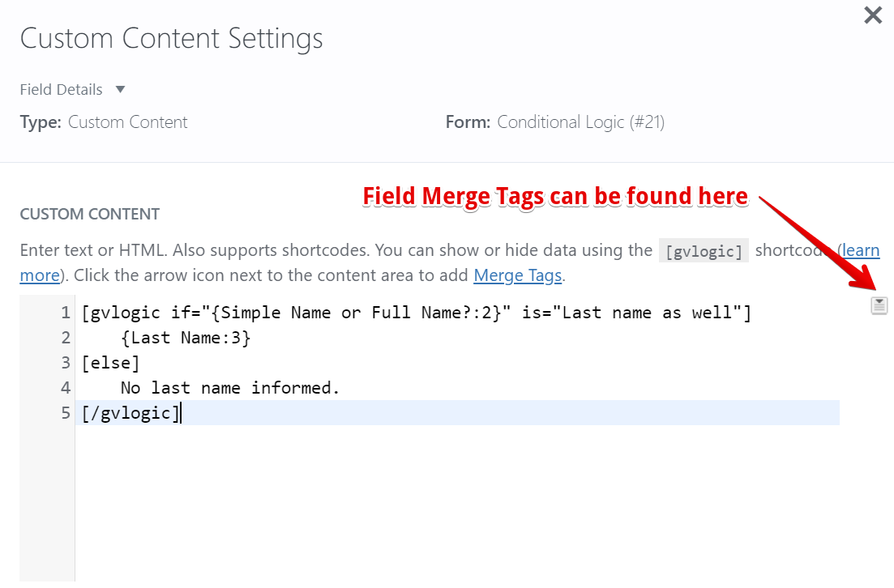Image resolution: width=894 pixels, height=588 pixels.
Task: Click the "No last name informed." line
Action: point(229,388)
